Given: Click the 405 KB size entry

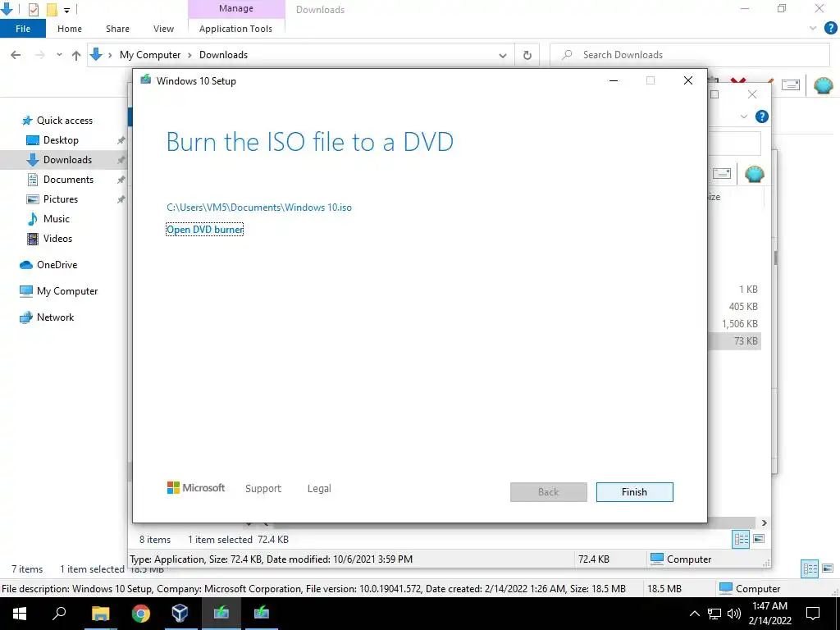Looking at the screenshot, I should 743,307.
